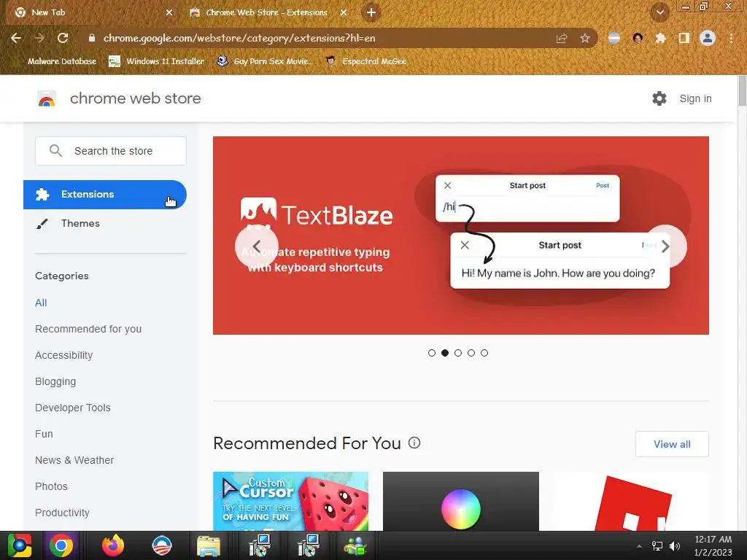747x560 pixels.
Task: Open the Extensions puzzle-piece menu in the toolbar
Action: [x=660, y=38]
